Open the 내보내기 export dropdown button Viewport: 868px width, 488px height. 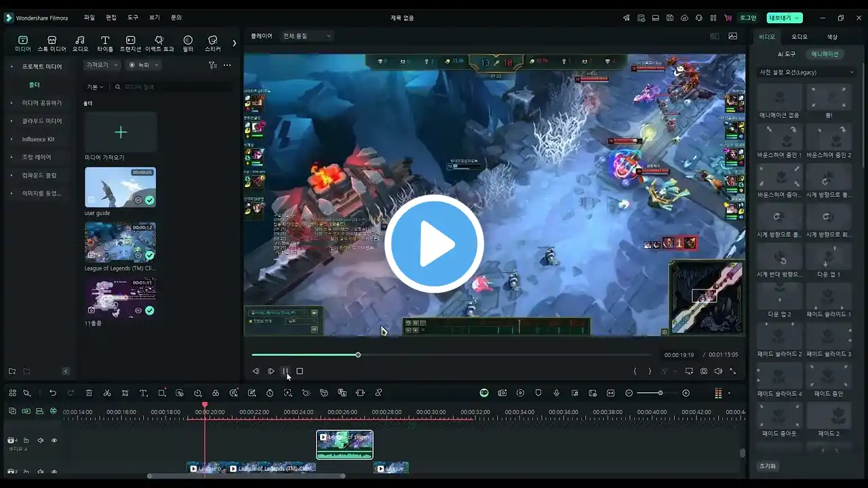point(785,18)
